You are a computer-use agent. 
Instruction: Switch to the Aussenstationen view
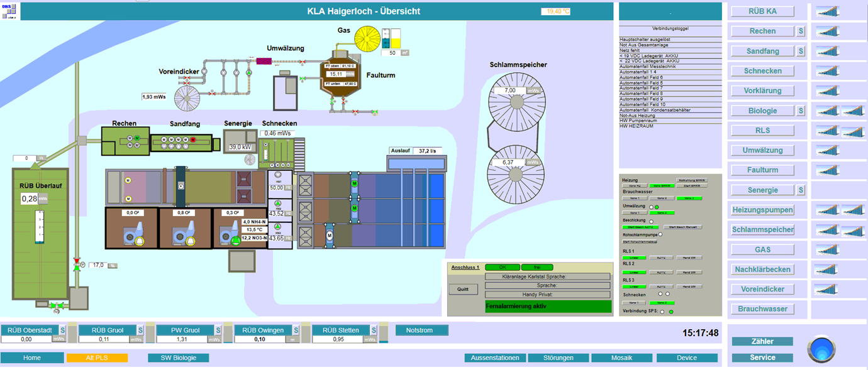495,358
